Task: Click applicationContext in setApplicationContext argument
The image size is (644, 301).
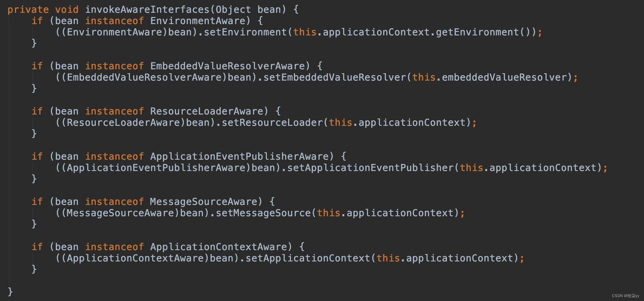Action: (x=460, y=258)
